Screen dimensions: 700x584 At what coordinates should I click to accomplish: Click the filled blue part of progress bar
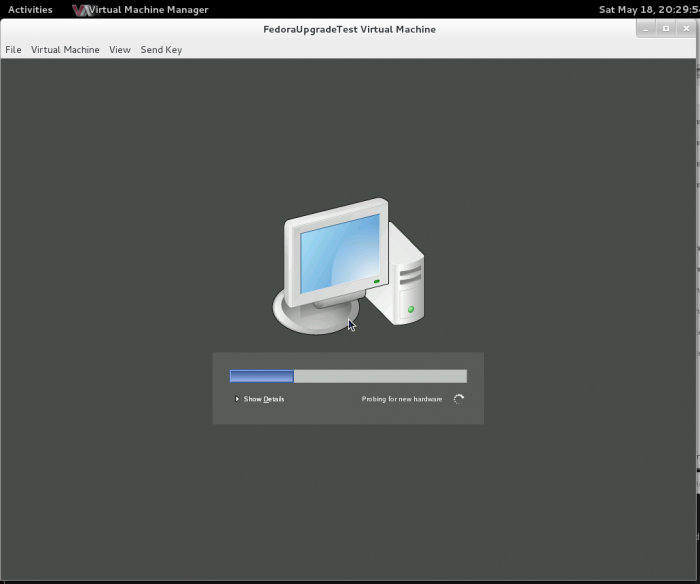pos(261,377)
